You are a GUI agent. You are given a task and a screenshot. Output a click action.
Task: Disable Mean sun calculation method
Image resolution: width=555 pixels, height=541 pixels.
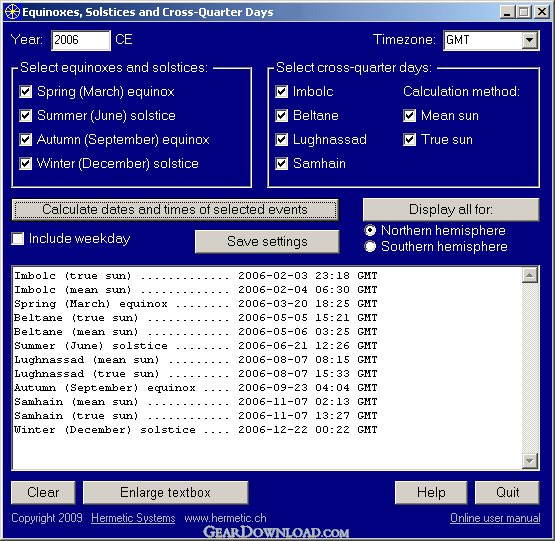[410, 115]
